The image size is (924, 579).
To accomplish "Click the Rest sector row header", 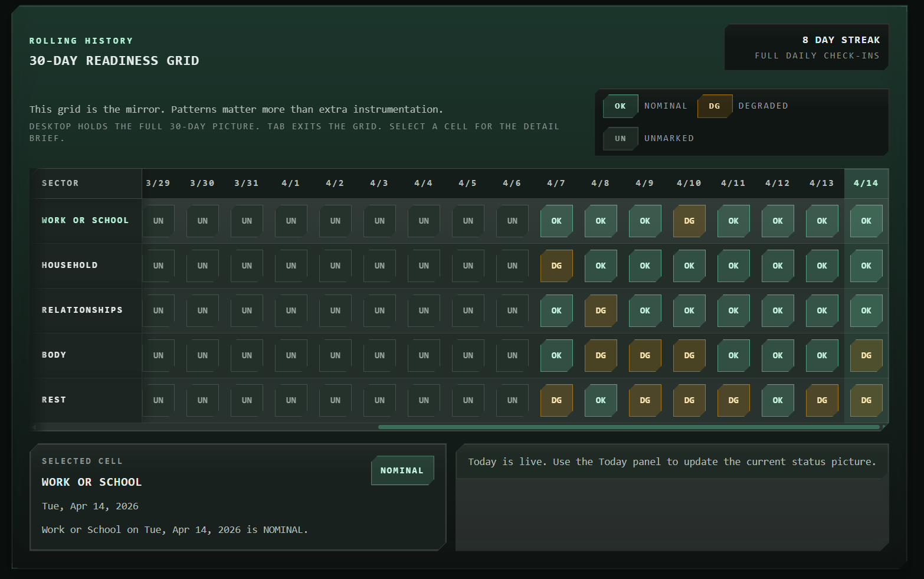I will click(x=54, y=400).
